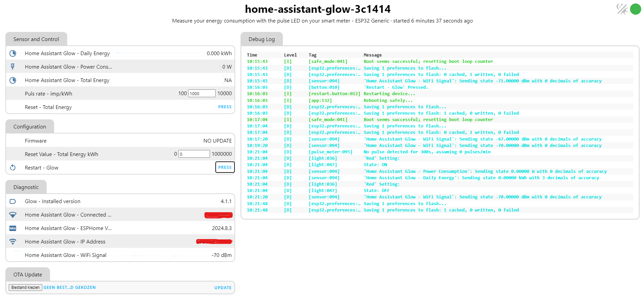Click the home-assistant-glow-3c1414 page title
Screen dimensions: 644x305
318,9
